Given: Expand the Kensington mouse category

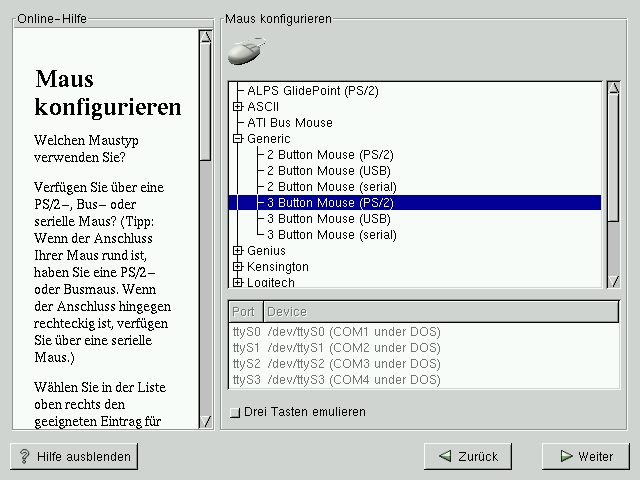Looking at the screenshot, I should coord(238,267).
